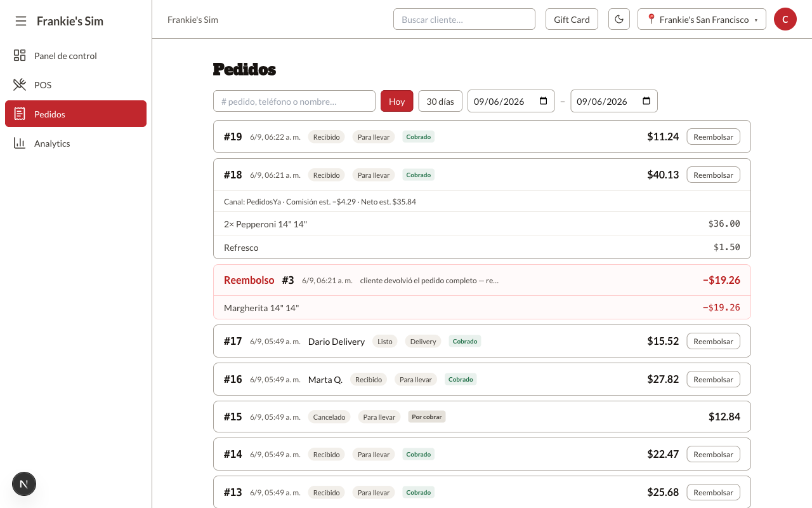The width and height of the screenshot is (812, 508).
Task: Refund order #18
Action: [713, 175]
